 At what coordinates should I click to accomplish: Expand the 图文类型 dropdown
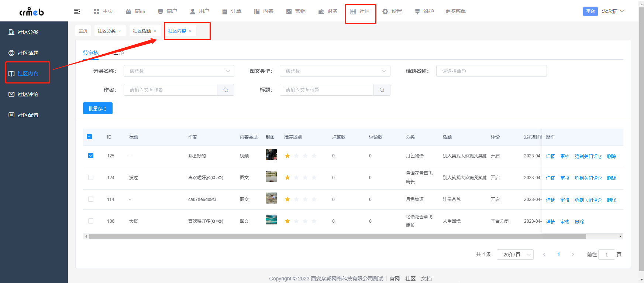[335, 71]
